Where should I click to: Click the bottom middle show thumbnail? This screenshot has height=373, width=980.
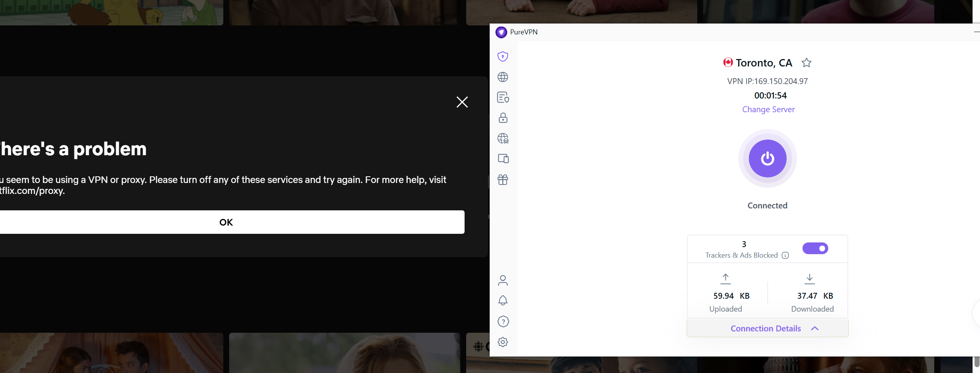pyautogui.click(x=344, y=353)
